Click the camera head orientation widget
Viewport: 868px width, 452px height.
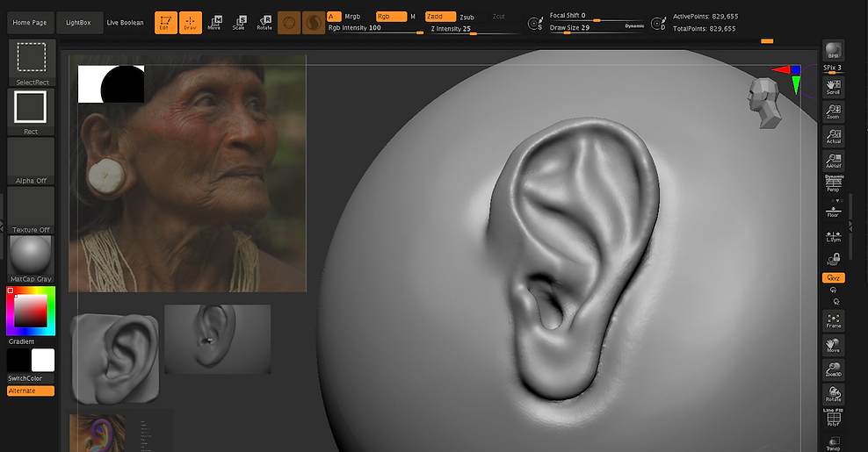pos(764,103)
